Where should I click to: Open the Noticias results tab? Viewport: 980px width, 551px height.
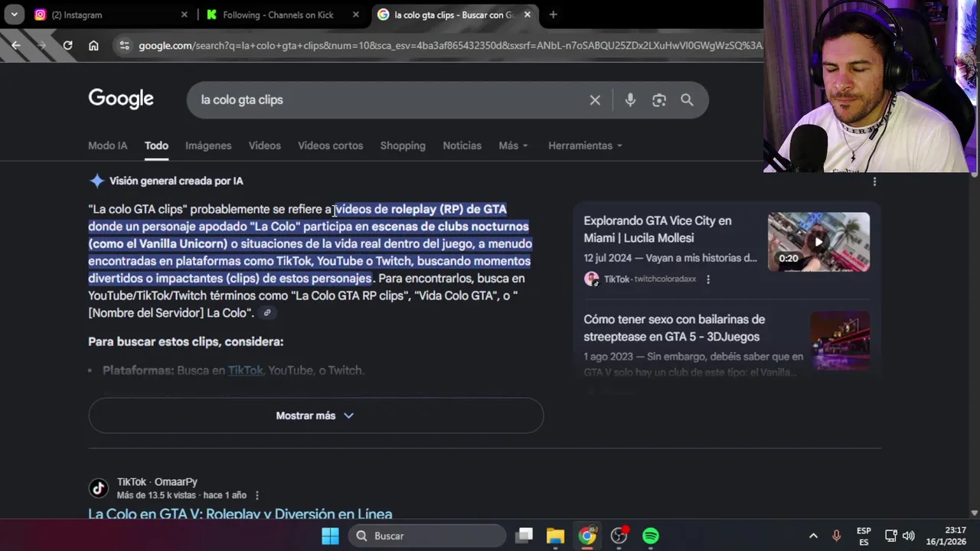[462, 145]
